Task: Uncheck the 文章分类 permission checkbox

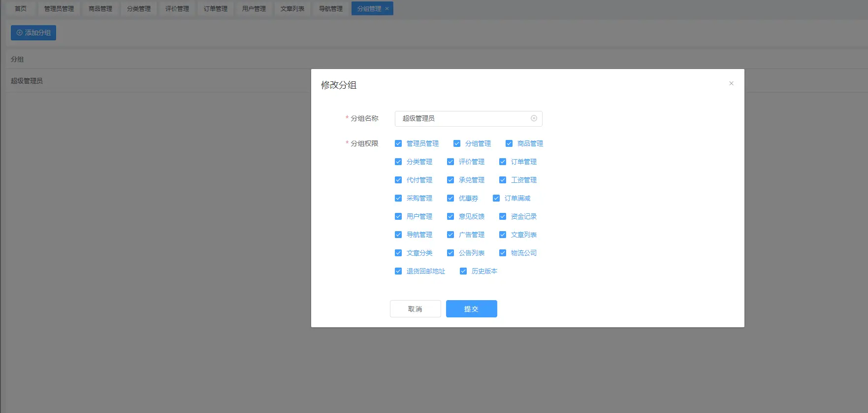Action: tap(398, 253)
